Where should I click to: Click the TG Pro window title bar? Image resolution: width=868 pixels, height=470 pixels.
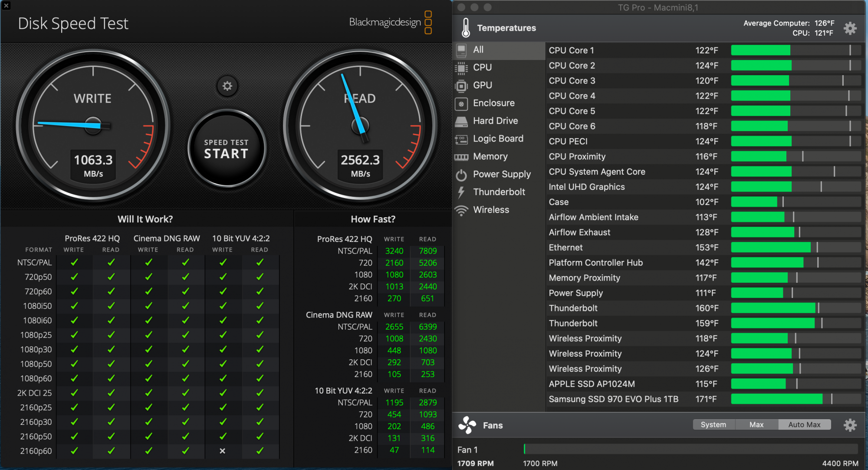pyautogui.click(x=658, y=7)
